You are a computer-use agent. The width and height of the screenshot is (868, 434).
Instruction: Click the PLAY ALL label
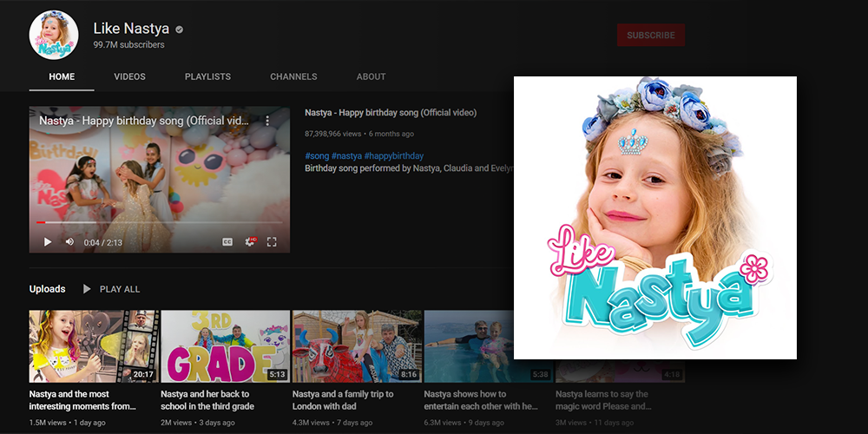[120, 289]
